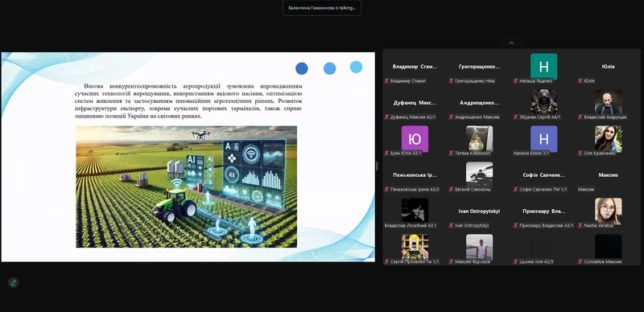Open Збудчак Сергій's hooded figure avatar

click(544, 102)
